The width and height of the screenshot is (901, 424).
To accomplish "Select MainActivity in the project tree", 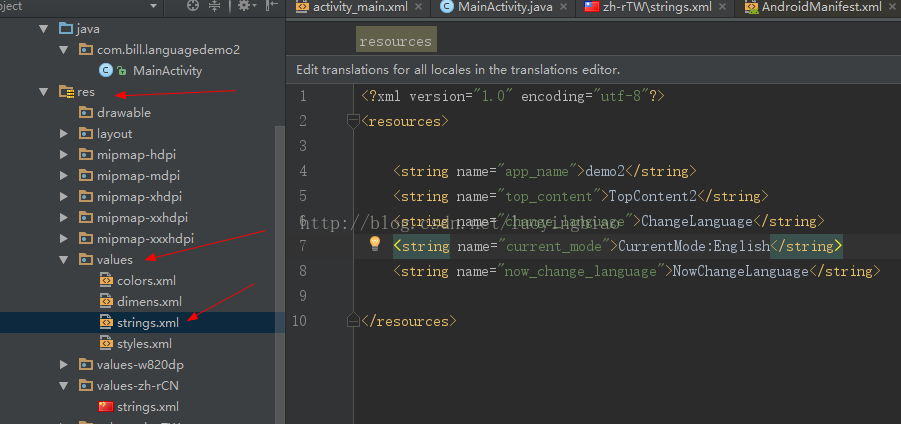I will click(x=167, y=71).
